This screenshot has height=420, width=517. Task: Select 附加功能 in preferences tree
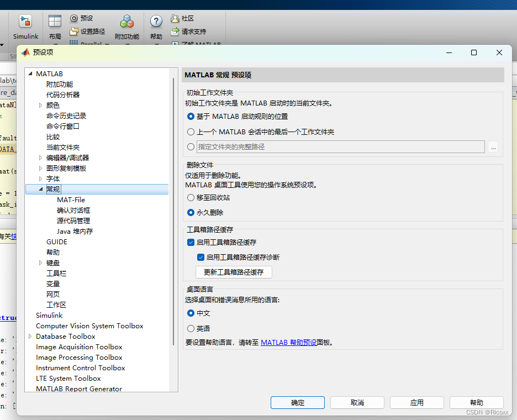tap(60, 85)
